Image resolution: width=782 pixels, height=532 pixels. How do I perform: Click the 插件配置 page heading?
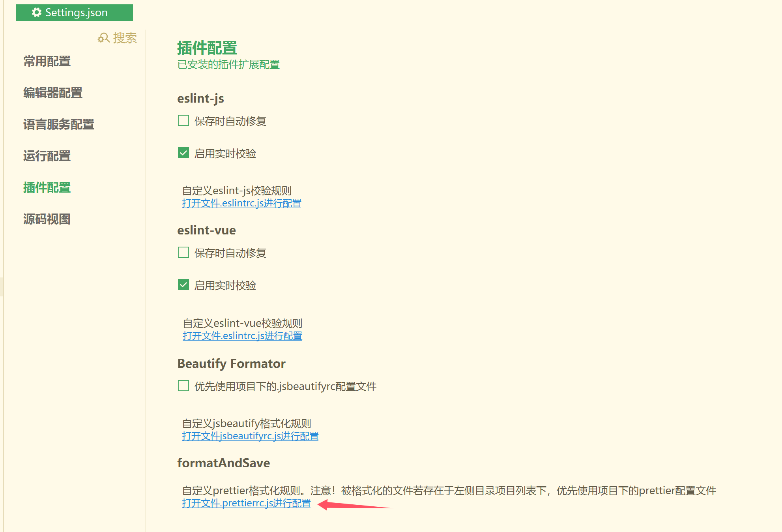tap(207, 48)
